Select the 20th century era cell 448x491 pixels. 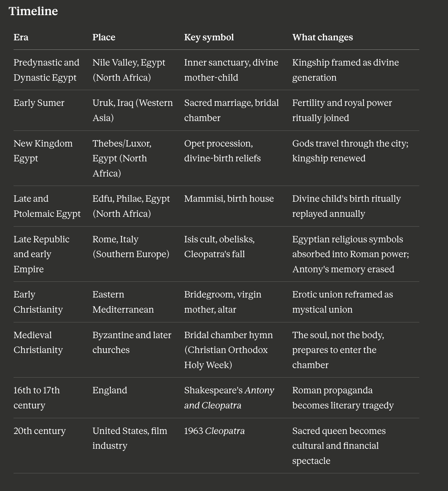(40, 431)
